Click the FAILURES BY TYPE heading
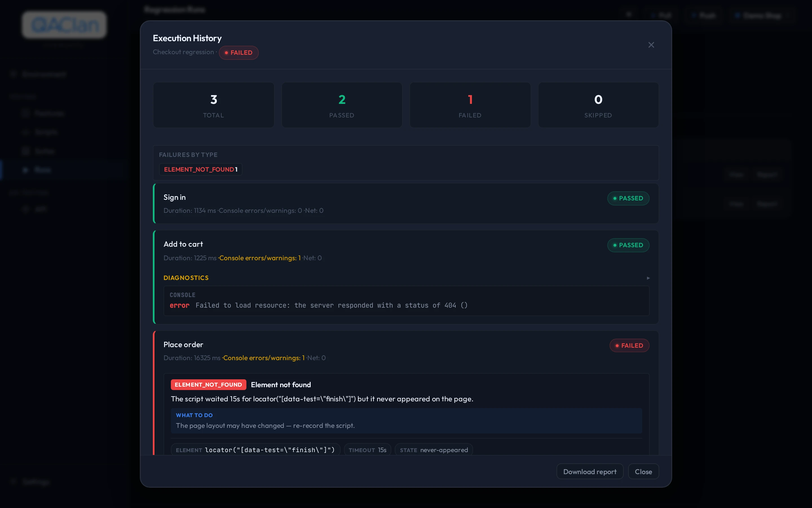The width and height of the screenshot is (812, 508). pyautogui.click(x=188, y=155)
